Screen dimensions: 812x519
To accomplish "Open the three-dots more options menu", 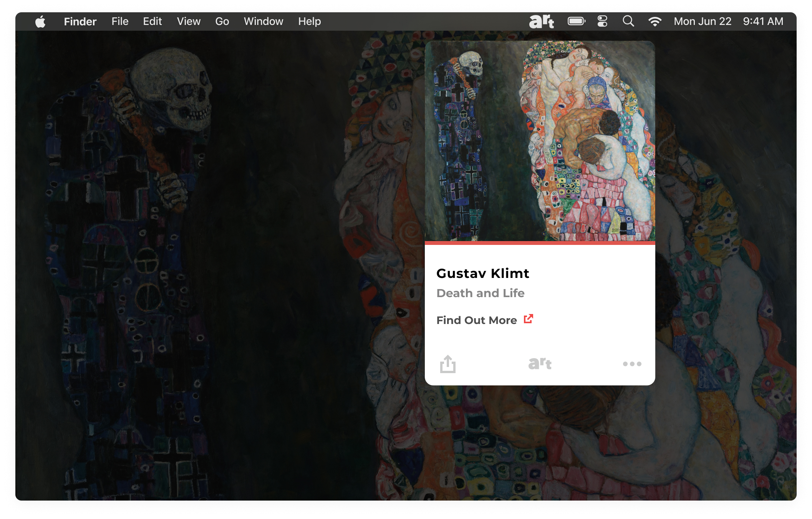I will pyautogui.click(x=632, y=364).
